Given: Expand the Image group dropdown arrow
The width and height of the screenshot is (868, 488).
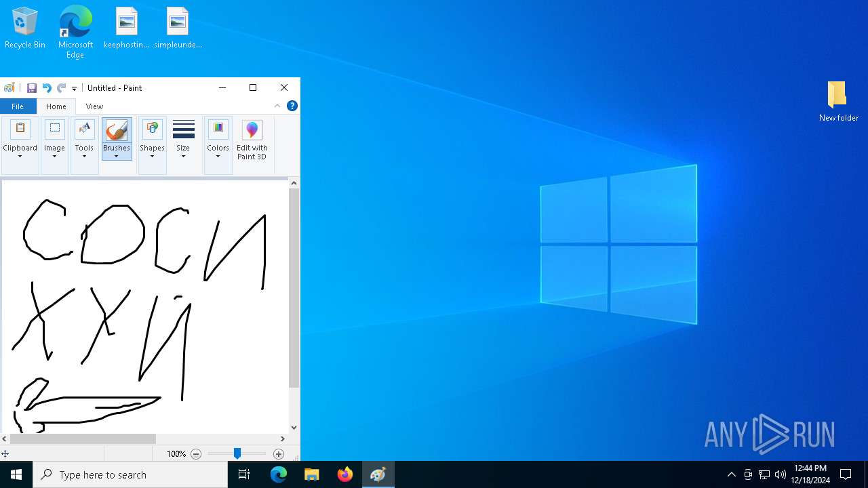Looking at the screenshot, I should (x=55, y=157).
